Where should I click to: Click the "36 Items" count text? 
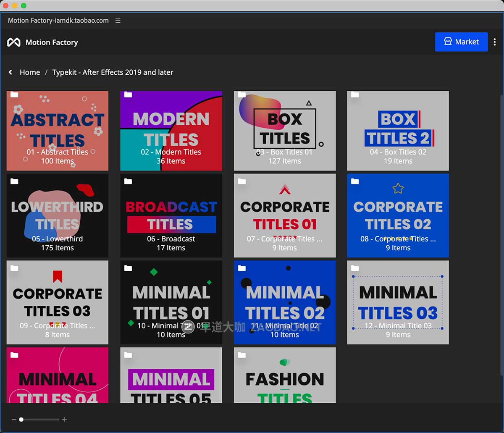[171, 161]
